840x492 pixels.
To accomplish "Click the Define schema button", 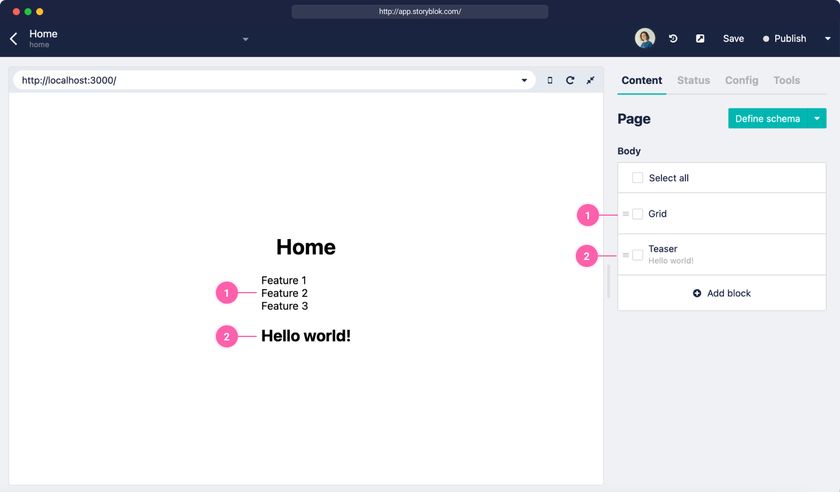I will point(768,118).
